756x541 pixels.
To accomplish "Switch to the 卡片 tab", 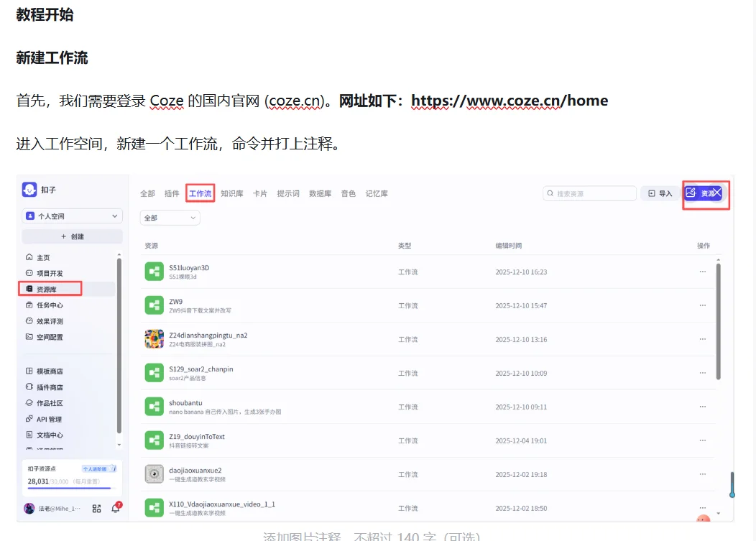I will 260,193.
